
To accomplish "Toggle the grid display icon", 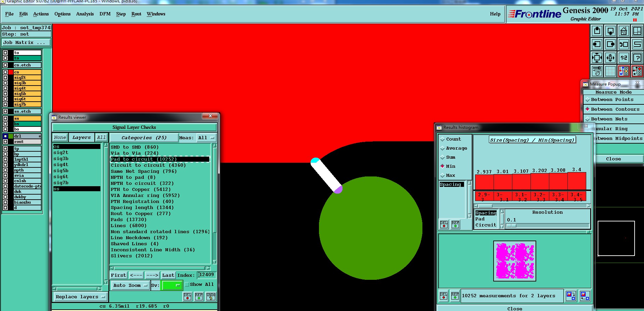I will point(610,71).
